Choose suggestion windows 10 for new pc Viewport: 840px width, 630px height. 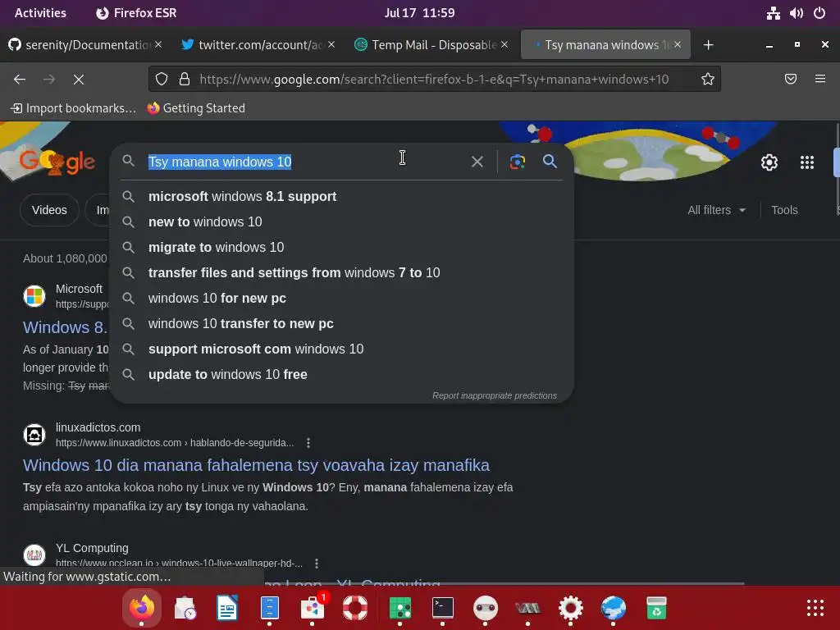(x=342, y=299)
